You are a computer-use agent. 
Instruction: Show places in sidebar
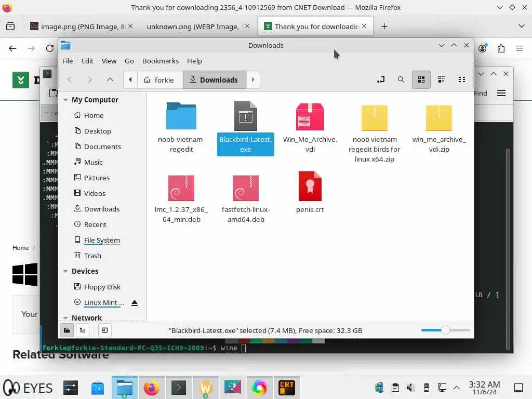click(67, 330)
